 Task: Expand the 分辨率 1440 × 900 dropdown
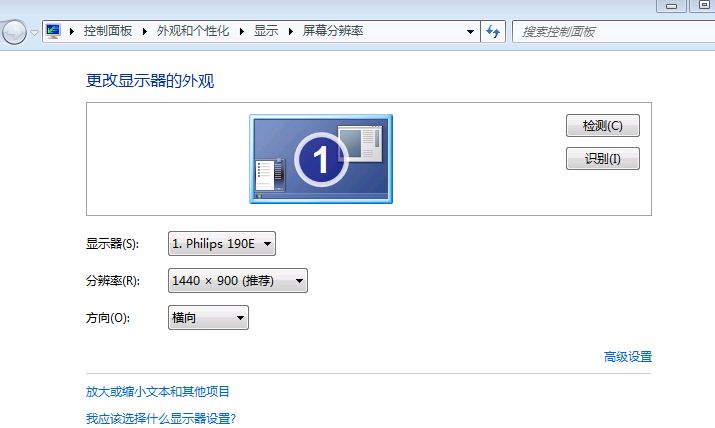click(x=238, y=281)
